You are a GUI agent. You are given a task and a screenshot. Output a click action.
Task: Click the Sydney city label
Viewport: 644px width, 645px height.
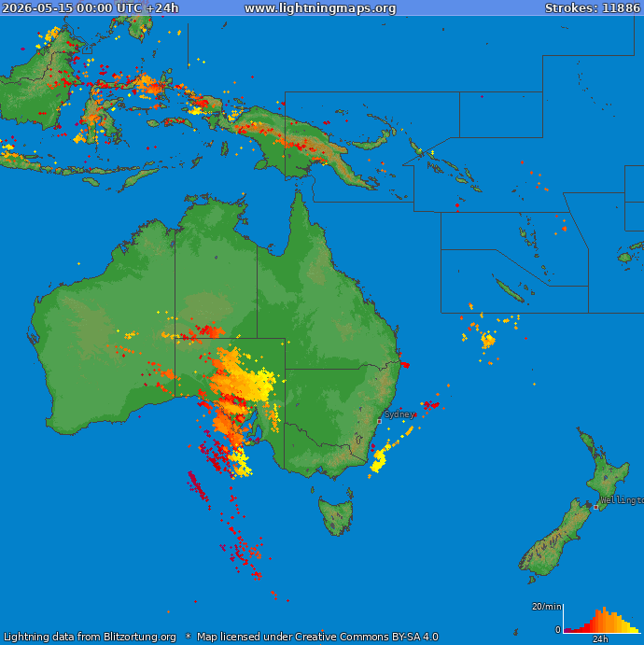coord(399,414)
